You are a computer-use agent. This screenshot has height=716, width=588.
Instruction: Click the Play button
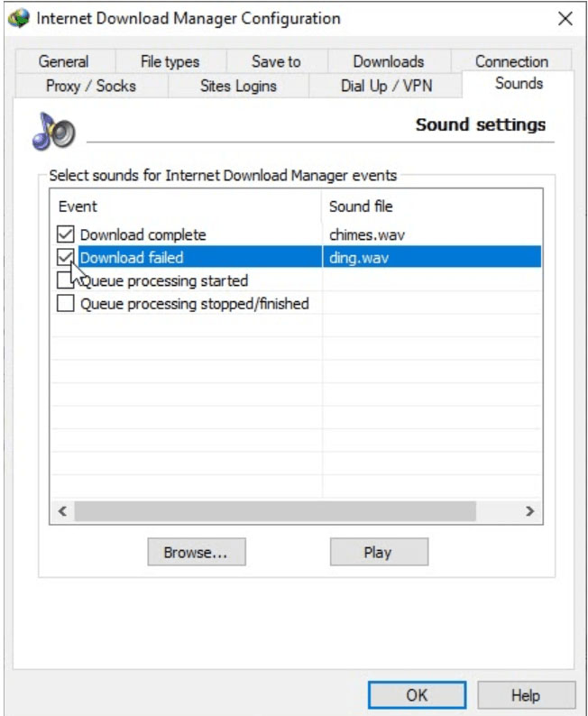click(x=379, y=552)
